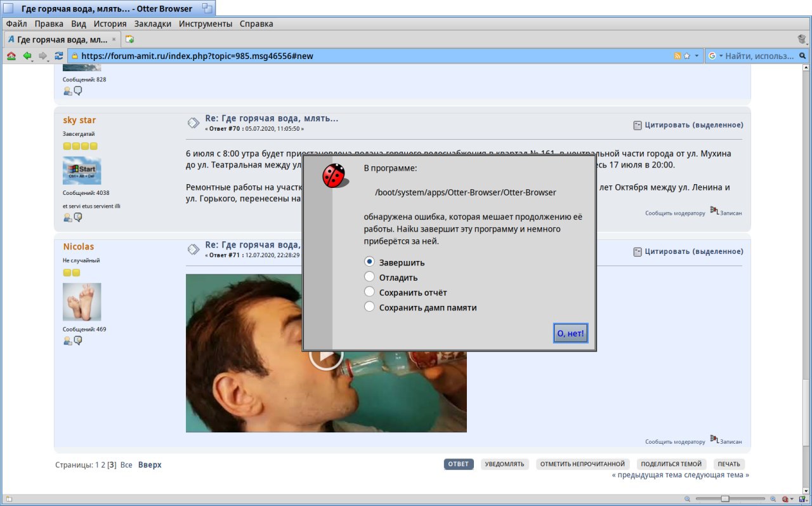Open the Справка menu
This screenshot has height=506, width=812.
pyautogui.click(x=256, y=23)
